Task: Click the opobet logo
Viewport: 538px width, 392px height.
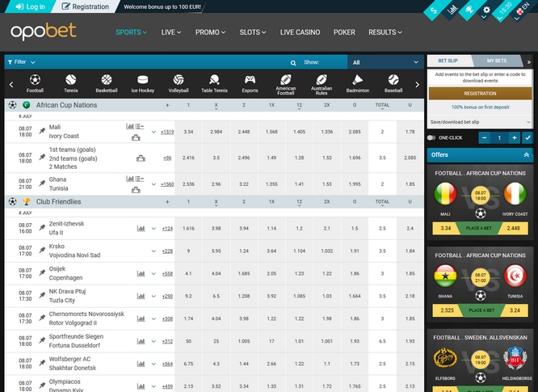Action: pyautogui.click(x=44, y=32)
